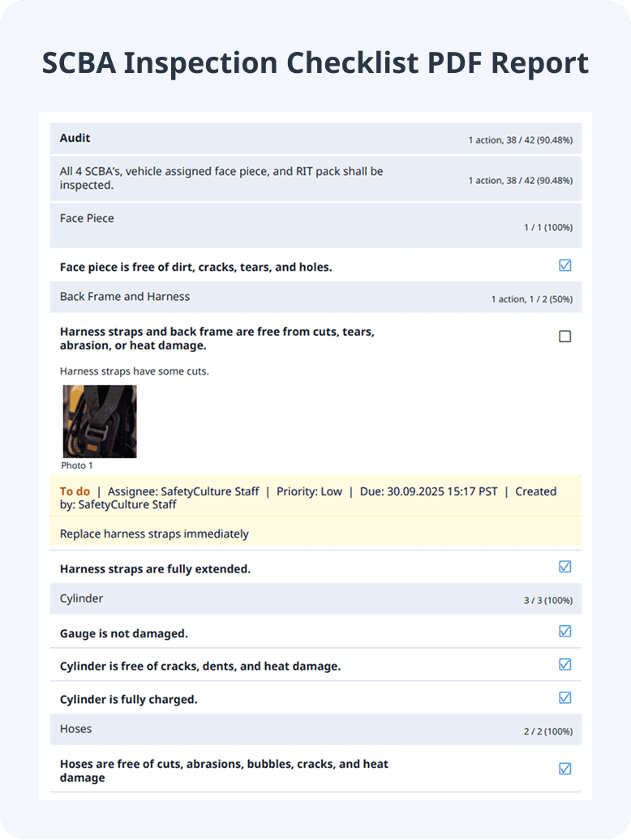Viewport: 631px width, 840px height.
Task: Toggle the face piece free of dirt checkbox
Action: click(565, 266)
